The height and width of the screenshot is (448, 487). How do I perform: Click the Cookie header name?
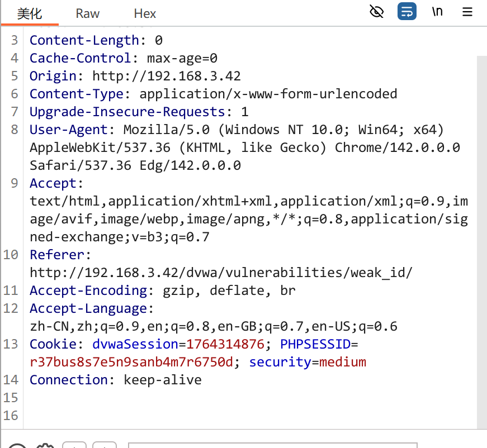53,344
